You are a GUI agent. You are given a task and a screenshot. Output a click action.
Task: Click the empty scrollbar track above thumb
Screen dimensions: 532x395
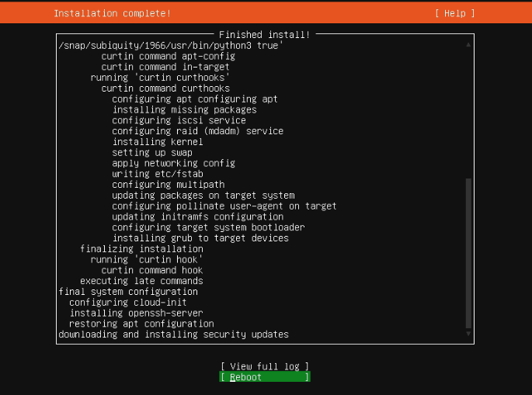click(x=468, y=113)
